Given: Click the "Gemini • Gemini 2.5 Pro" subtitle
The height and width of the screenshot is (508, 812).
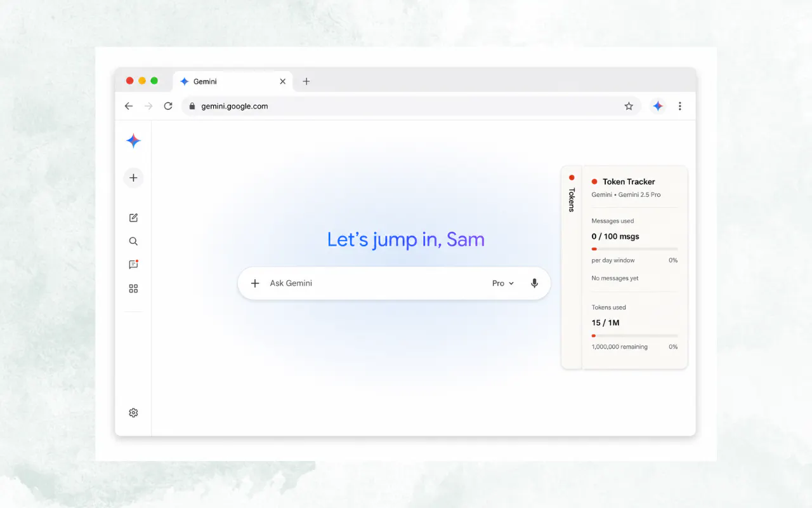Looking at the screenshot, I should [x=626, y=195].
